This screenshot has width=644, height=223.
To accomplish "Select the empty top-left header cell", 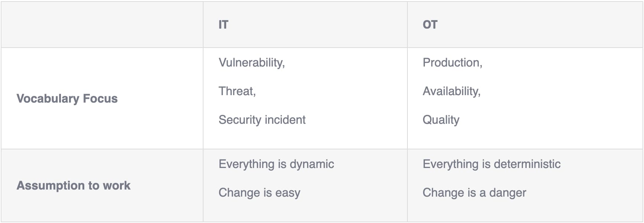I will (x=102, y=25).
